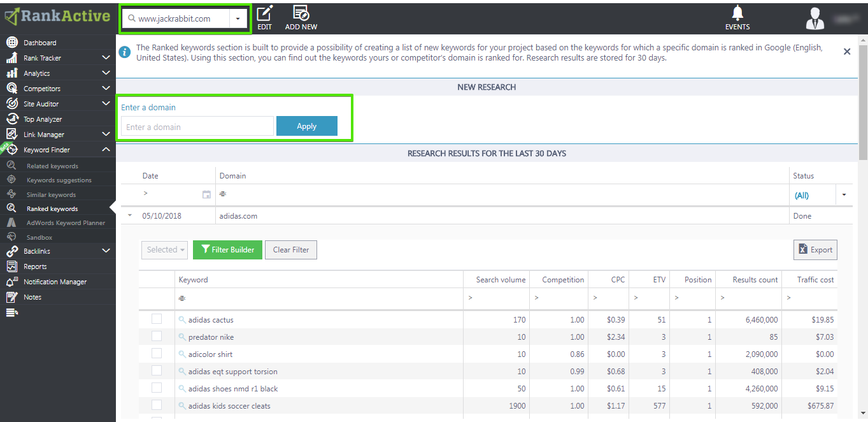This screenshot has width=868, height=422.
Task: Check the predator nike row checkbox
Action: 157,336
